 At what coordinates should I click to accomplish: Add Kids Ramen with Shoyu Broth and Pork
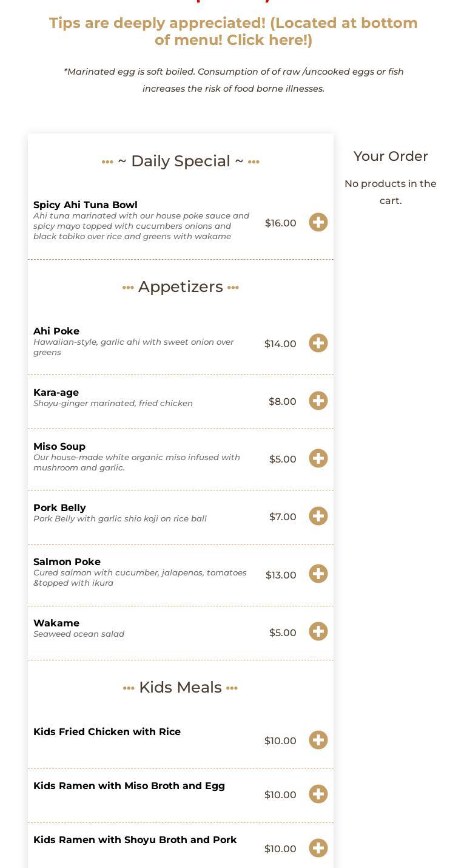tap(318, 848)
